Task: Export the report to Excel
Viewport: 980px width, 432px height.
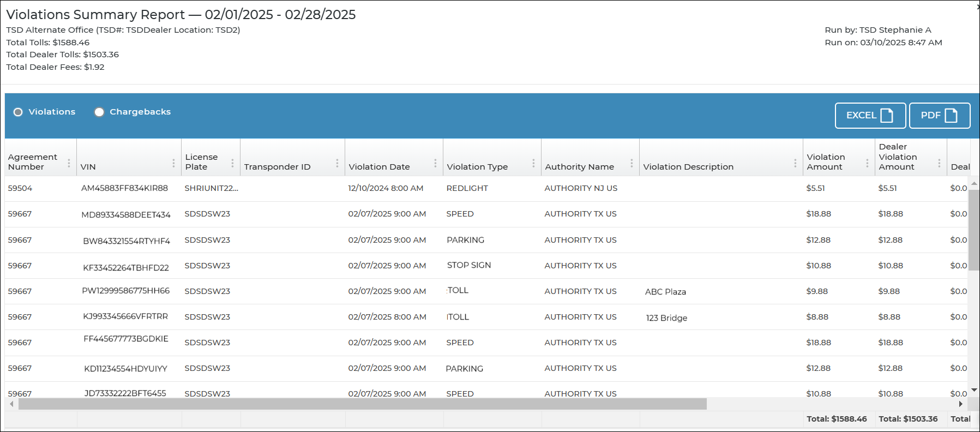Action: pyautogui.click(x=870, y=116)
